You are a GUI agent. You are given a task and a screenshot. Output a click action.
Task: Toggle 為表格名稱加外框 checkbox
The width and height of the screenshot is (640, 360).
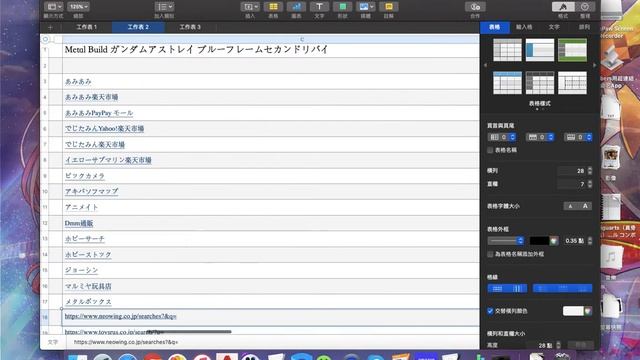pyautogui.click(x=490, y=254)
